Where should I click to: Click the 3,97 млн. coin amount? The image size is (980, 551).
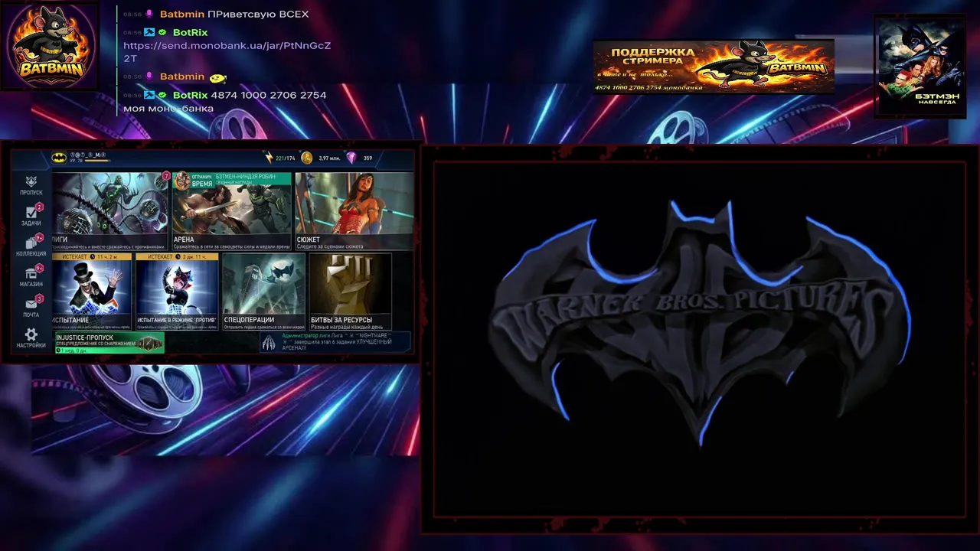(x=329, y=158)
